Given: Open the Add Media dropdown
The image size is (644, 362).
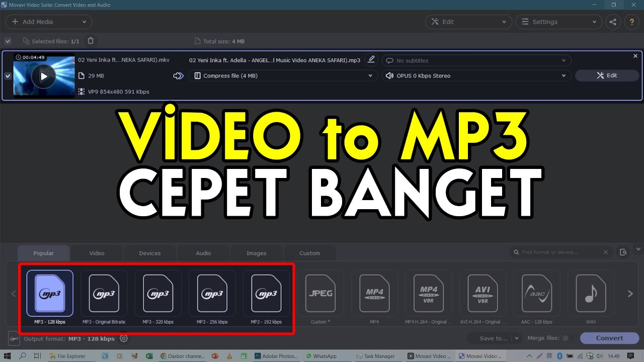Looking at the screenshot, I should 49,22.
